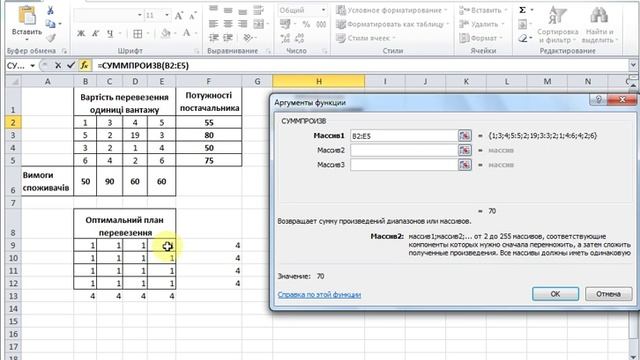Click the Массив1 input field
This screenshot has width=640, height=360.
click(x=404, y=136)
